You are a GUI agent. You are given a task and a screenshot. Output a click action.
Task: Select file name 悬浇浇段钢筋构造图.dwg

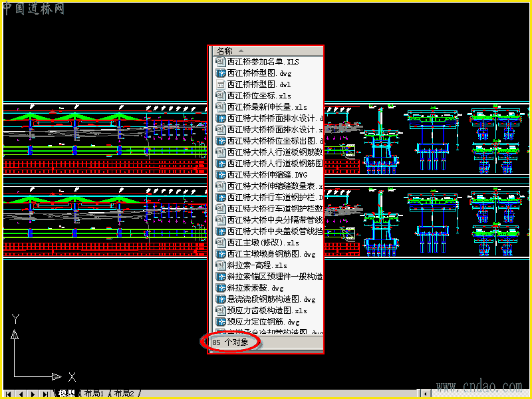tap(271, 299)
